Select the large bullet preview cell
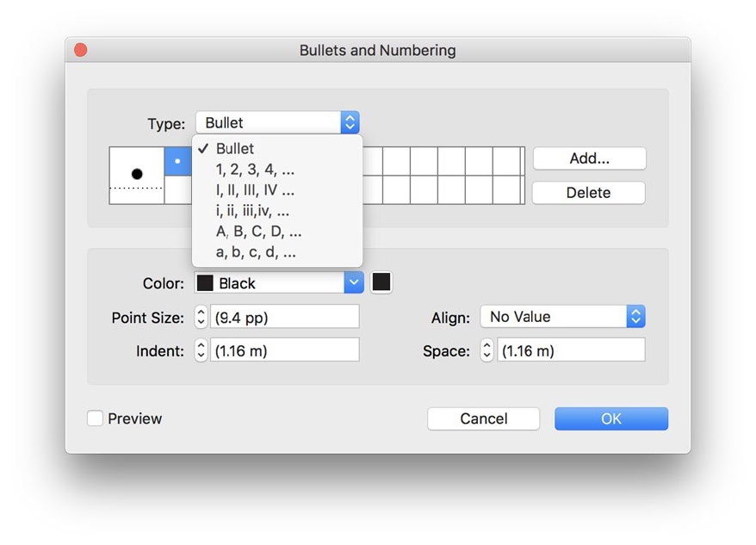 pos(137,175)
